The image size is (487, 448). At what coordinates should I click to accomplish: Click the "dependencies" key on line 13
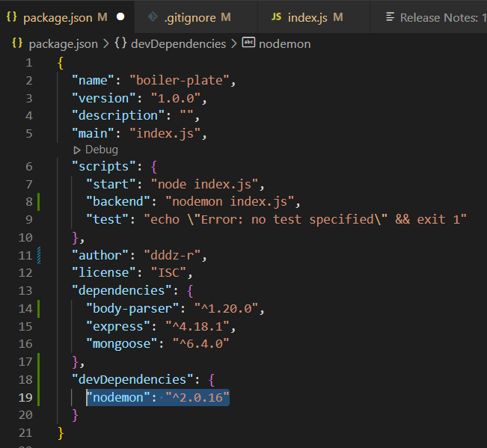(x=121, y=291)
